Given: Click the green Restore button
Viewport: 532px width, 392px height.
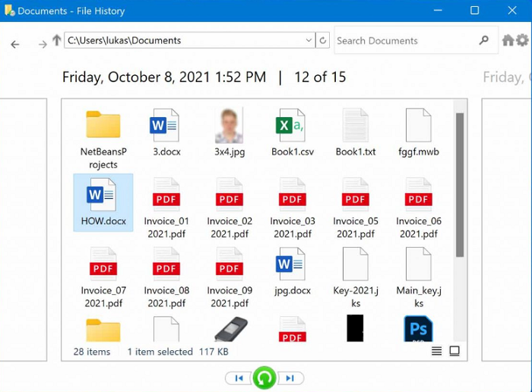Looking at the screenshot, I should coord(264,378).
